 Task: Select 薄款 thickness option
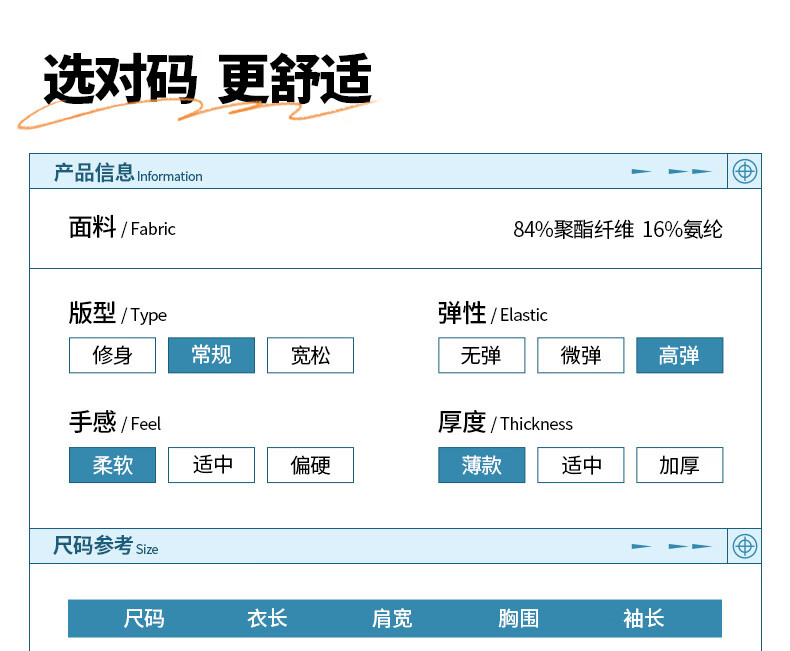pos(482,465)
